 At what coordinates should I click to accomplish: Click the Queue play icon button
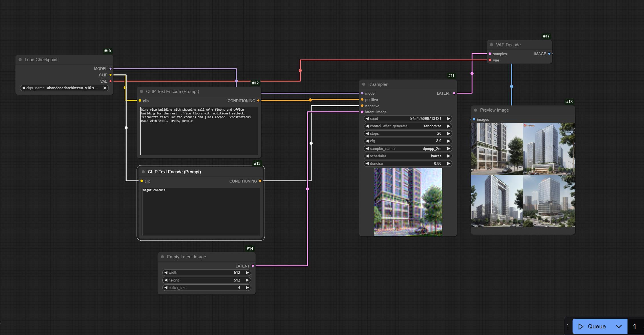pos(581,326)
